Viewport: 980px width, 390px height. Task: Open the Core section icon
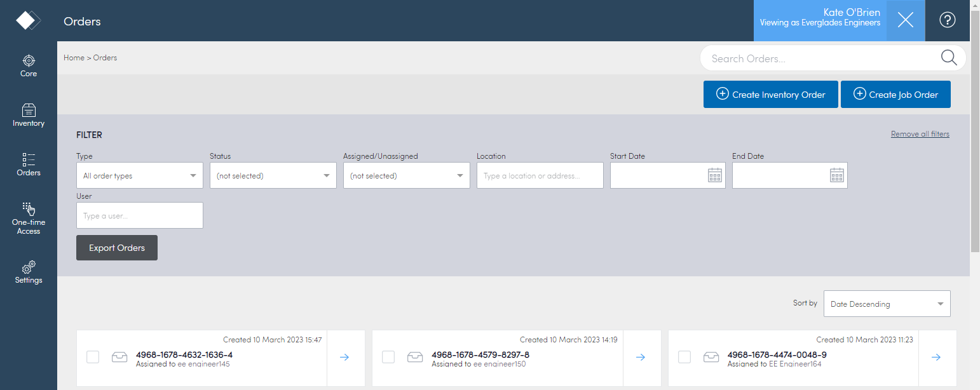(29, 61)
